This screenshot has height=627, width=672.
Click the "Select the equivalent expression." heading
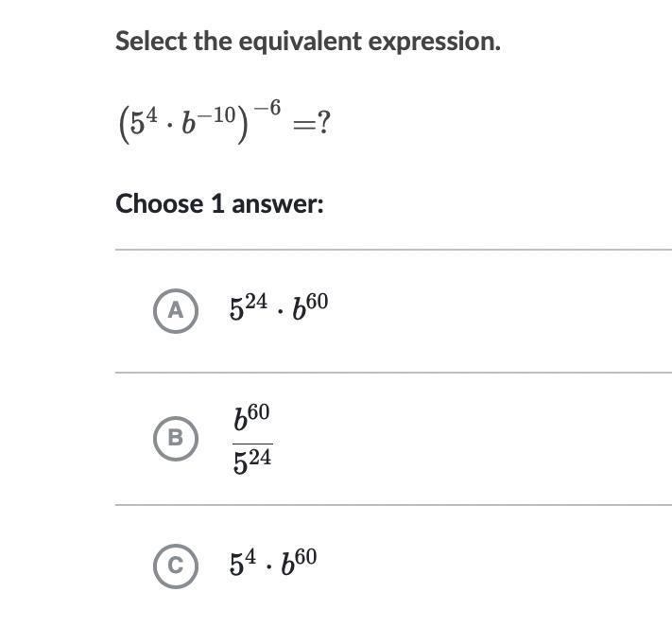(308, 42)
